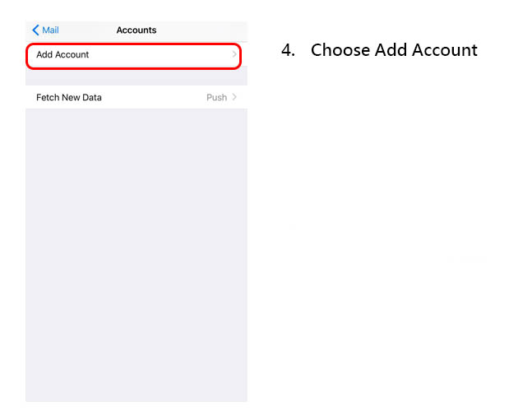Click empty gray area below Fetch New Data
The height and width of the screenshot is (411, 532).
[x=136, y=254]
